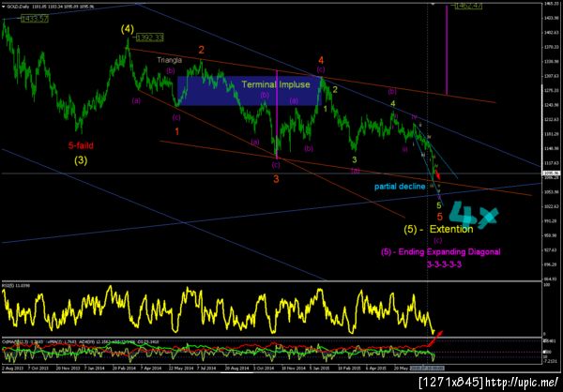Click the 5 Jan 2015 date label

click(321, 369)
